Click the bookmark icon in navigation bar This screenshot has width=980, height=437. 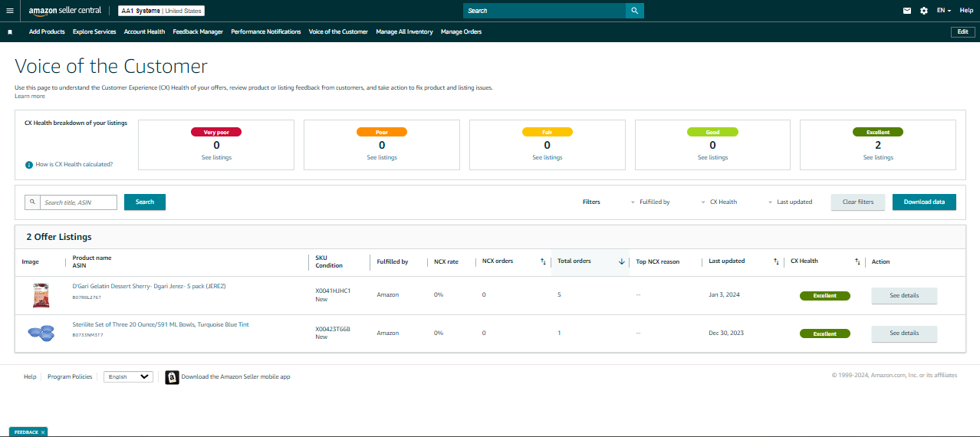click(10, 32)
